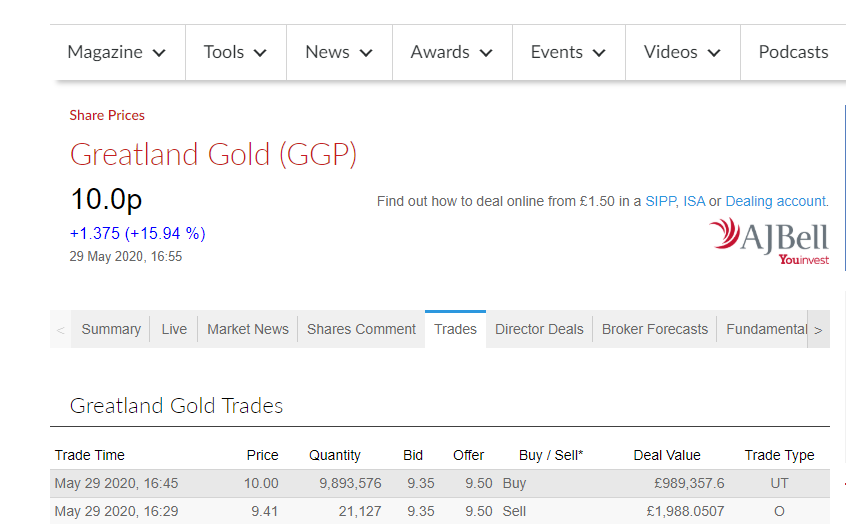
Task: Open the Awards menu
Action: pos(452,52)
